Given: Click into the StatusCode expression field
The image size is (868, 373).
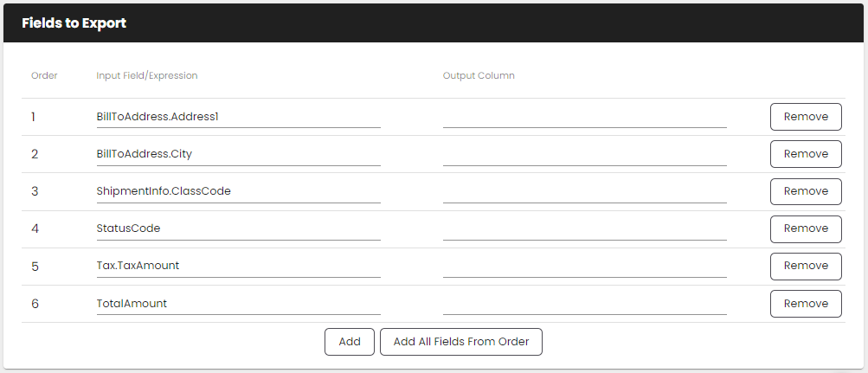Looking at the screenshot, I should pyautogui.click(x=238, y=228).
